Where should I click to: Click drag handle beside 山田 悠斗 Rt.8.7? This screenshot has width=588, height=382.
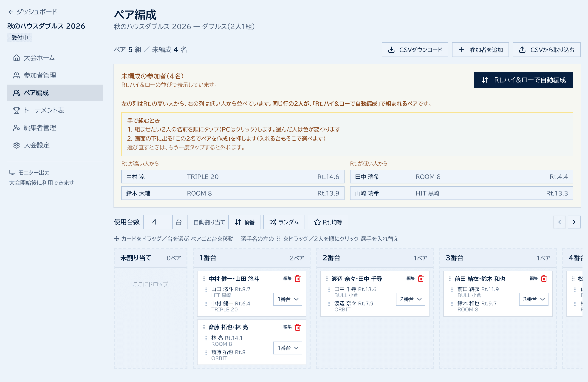(x=206, y=289)
